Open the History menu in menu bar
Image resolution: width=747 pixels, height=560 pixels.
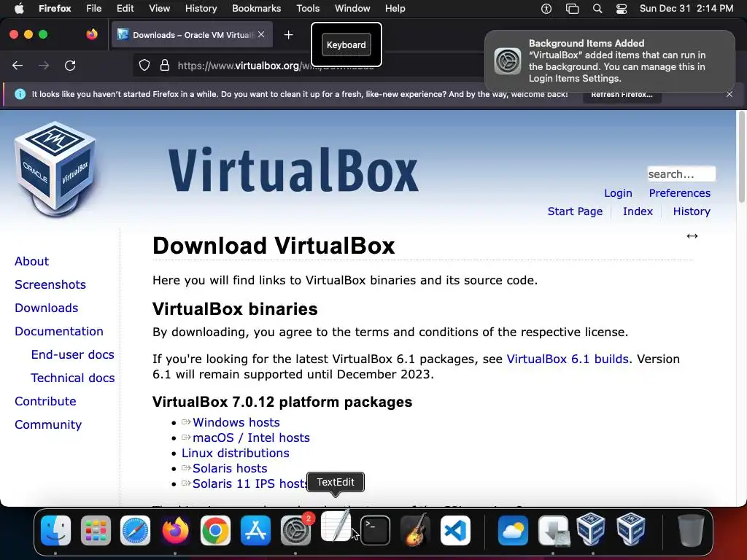pos(201,9)
